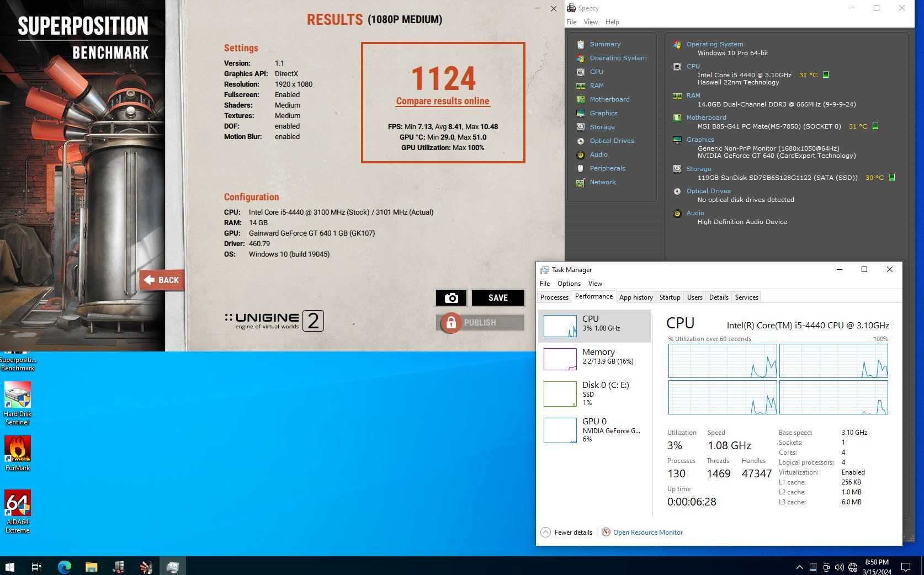Collapse with Fewer details button
The width and height of the screenshot is (924, 575).
click(x=567, y=533)
